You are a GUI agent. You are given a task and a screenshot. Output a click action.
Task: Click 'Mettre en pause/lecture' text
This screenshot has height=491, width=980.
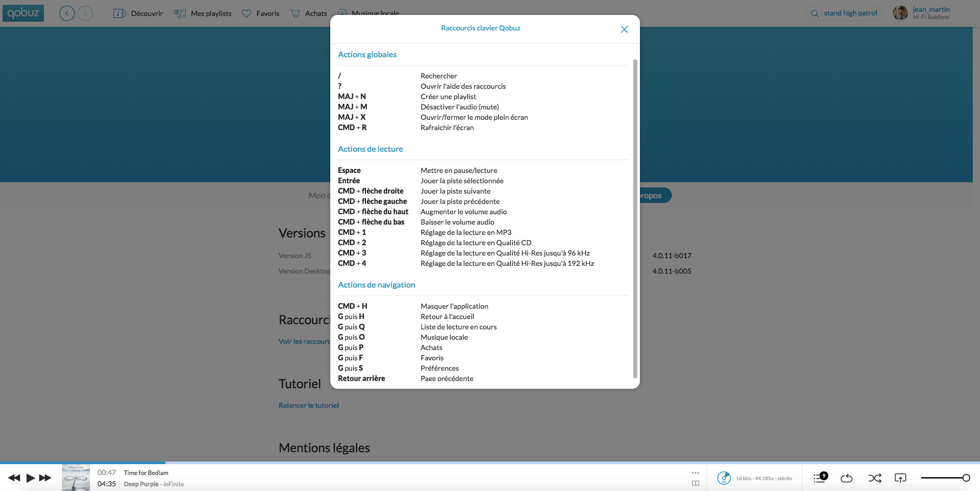pos(459,170)
